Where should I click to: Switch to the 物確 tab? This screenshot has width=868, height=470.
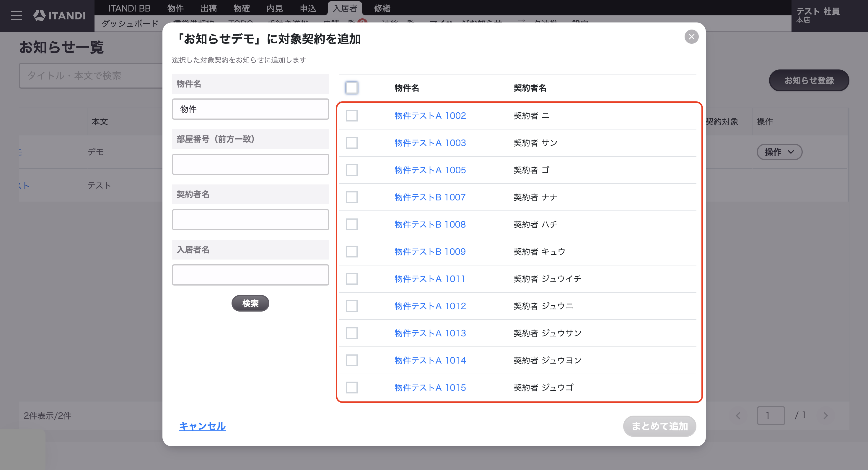(x=242, y=8)
